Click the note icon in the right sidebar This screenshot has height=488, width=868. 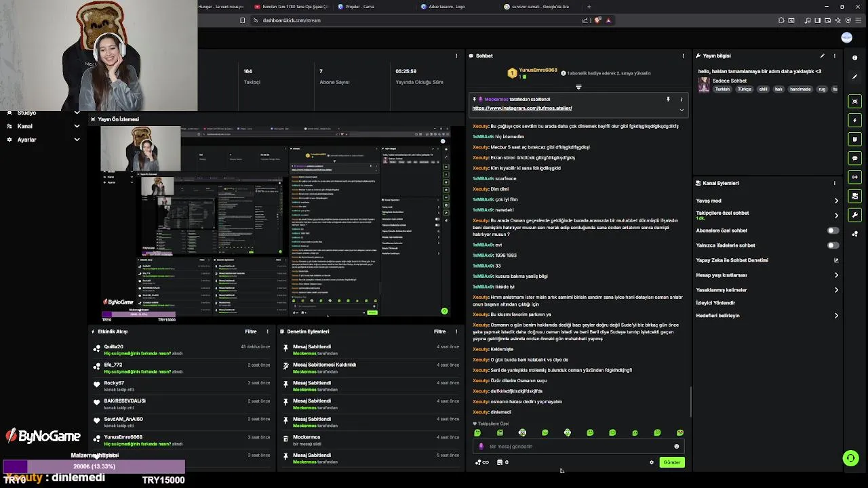click(854, 139)
